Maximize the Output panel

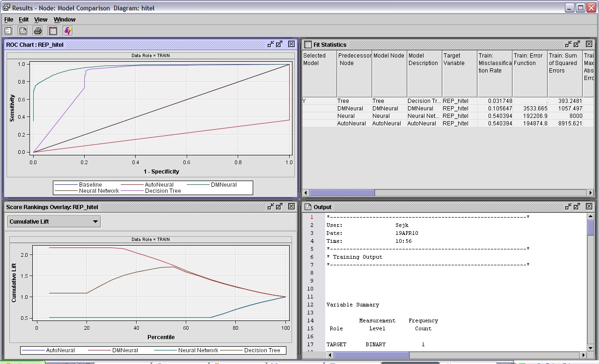tap(577, 207)
